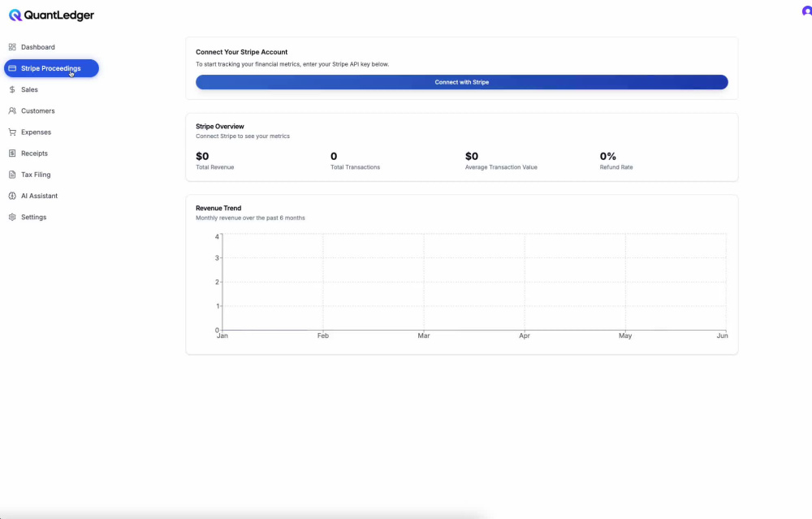Click the Dashboard grid icon
Screen dimensions: 812x519
coord(12,47)
